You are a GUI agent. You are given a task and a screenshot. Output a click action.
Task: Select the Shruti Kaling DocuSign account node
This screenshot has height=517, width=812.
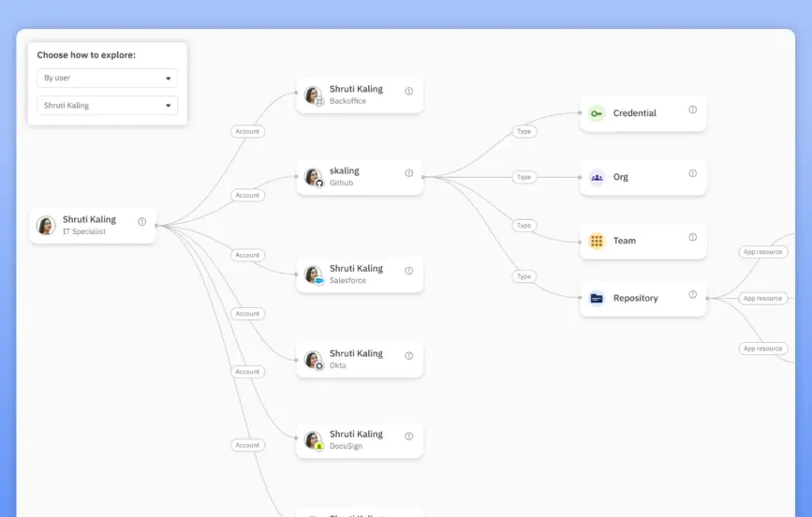[360, 440]
